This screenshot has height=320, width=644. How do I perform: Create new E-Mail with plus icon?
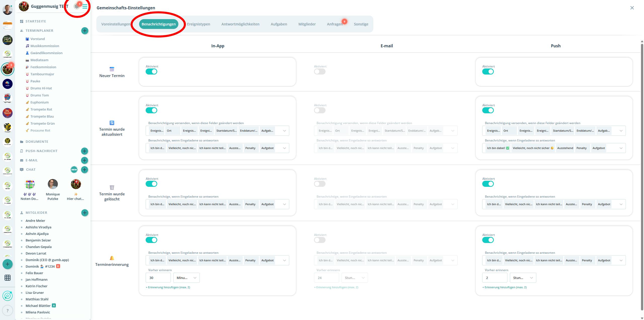click(85, 160)
